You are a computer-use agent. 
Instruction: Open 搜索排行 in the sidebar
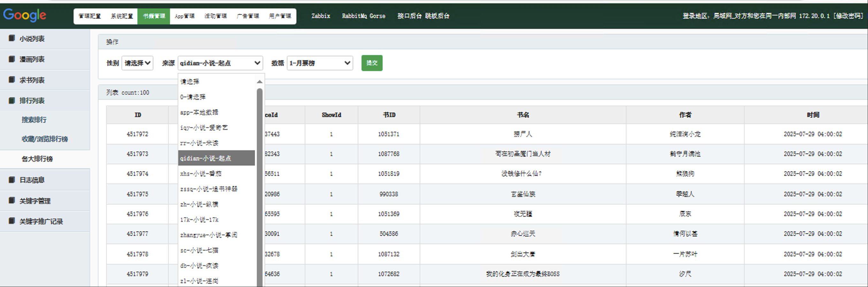coord(34,120)
